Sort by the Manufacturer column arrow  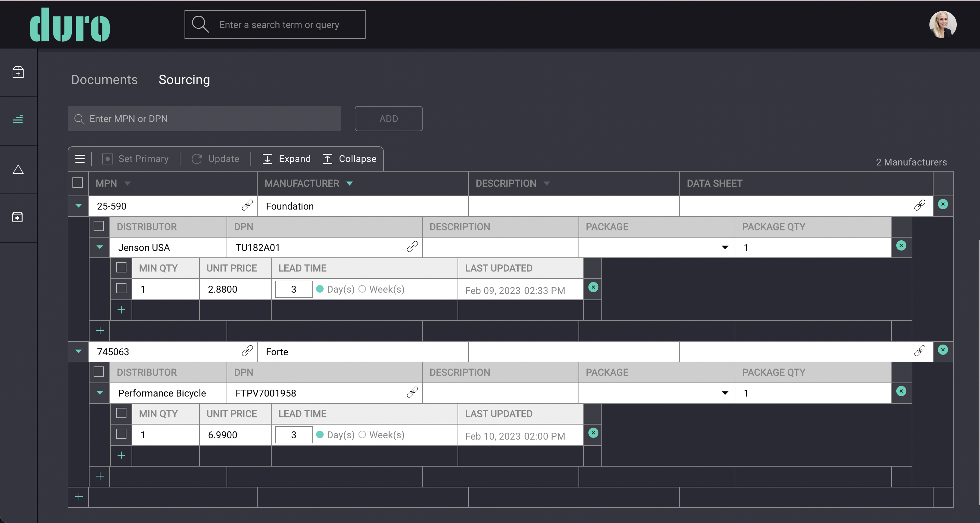click(350, 184)
